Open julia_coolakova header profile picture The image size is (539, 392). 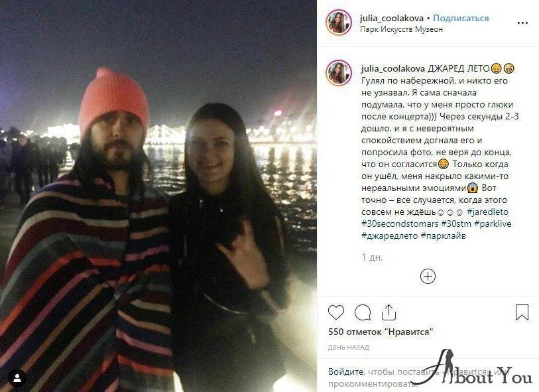click(x=339, y=23)
